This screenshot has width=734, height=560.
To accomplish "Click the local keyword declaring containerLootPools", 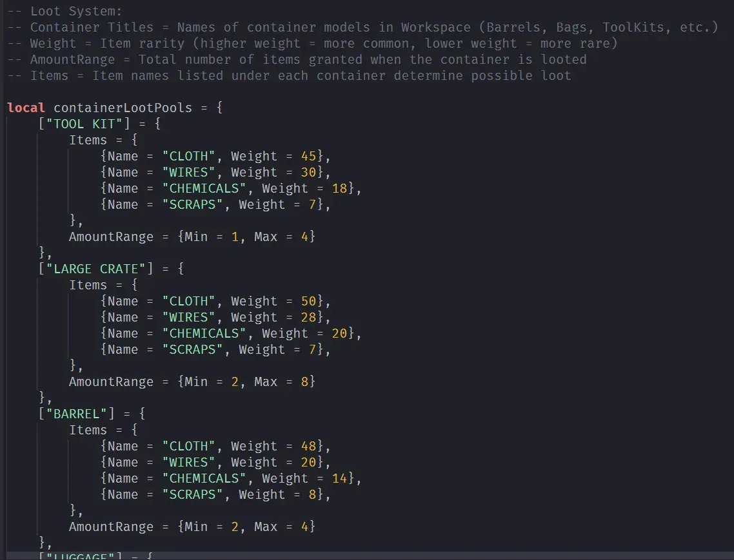I will 25,108.
